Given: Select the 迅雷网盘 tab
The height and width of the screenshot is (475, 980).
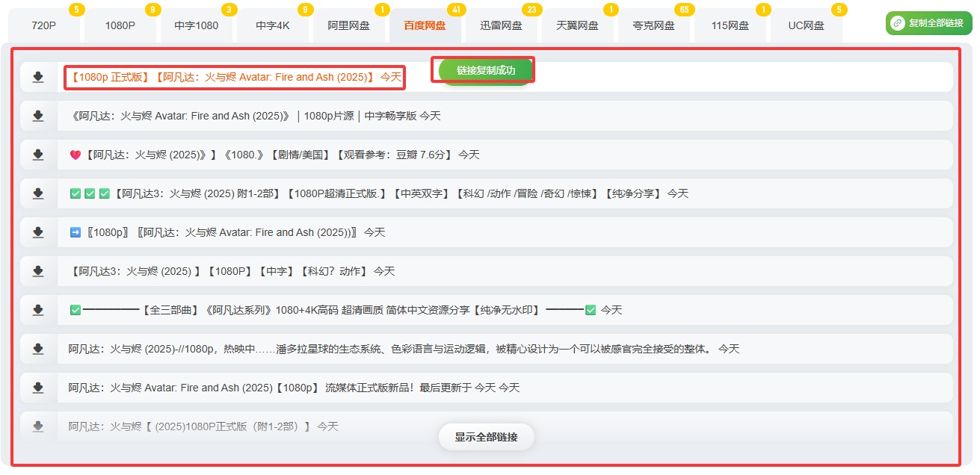Looking at the screenshot, I should coord(501,25).
